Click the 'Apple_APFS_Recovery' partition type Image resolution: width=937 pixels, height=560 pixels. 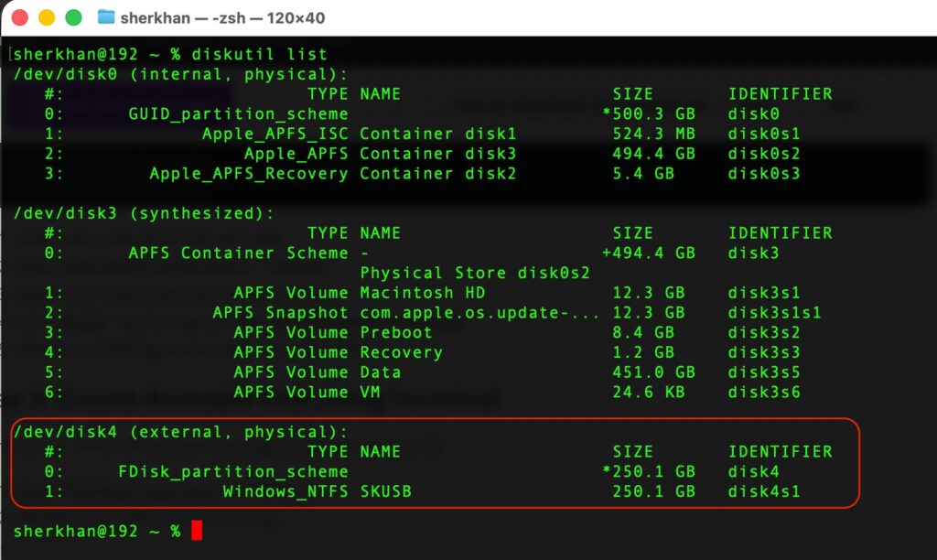(x=248, y=174)
